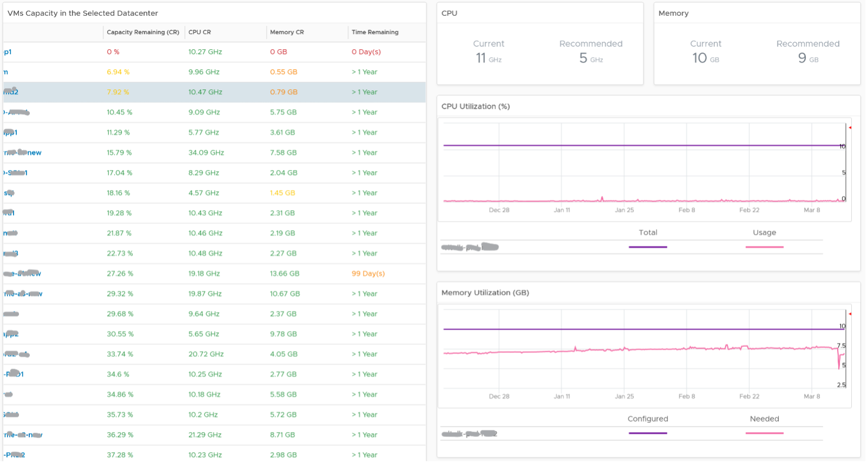Image resolution: width=868 pixels, height=463 pixels.
Task: Click the 37.28 % capacity cell
Action: coord(120,455)
